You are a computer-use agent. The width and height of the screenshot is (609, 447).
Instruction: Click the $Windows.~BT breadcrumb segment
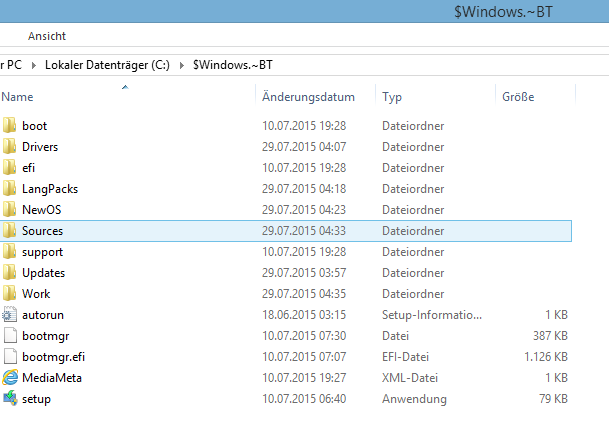pyautogui.click(x=233, y=65)
